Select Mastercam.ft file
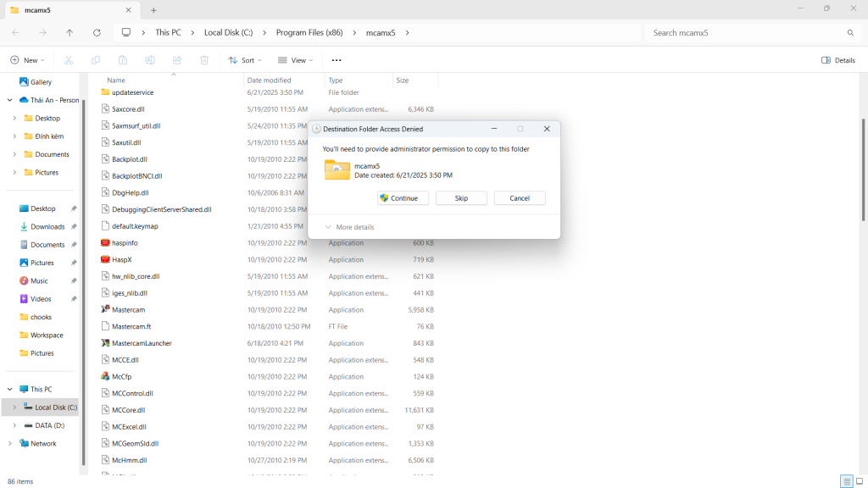This screenshot has height=488, width=868. click(126, 326)
